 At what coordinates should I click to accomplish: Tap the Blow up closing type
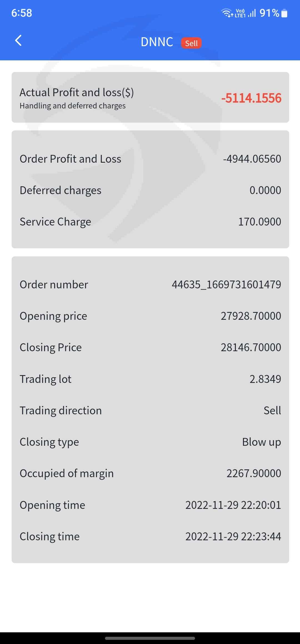[x=261, y=442]
